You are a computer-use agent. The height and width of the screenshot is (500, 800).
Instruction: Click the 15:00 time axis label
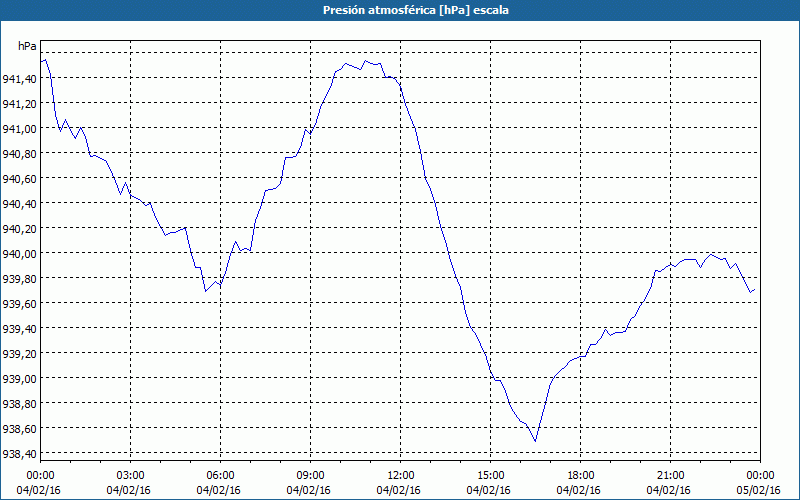click(491, 476)
